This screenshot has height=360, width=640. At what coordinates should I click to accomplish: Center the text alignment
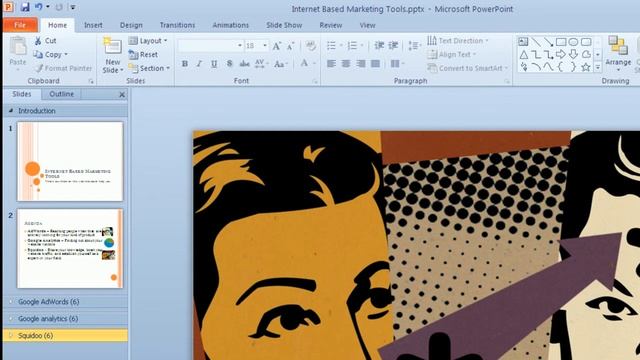pos(346,64)
